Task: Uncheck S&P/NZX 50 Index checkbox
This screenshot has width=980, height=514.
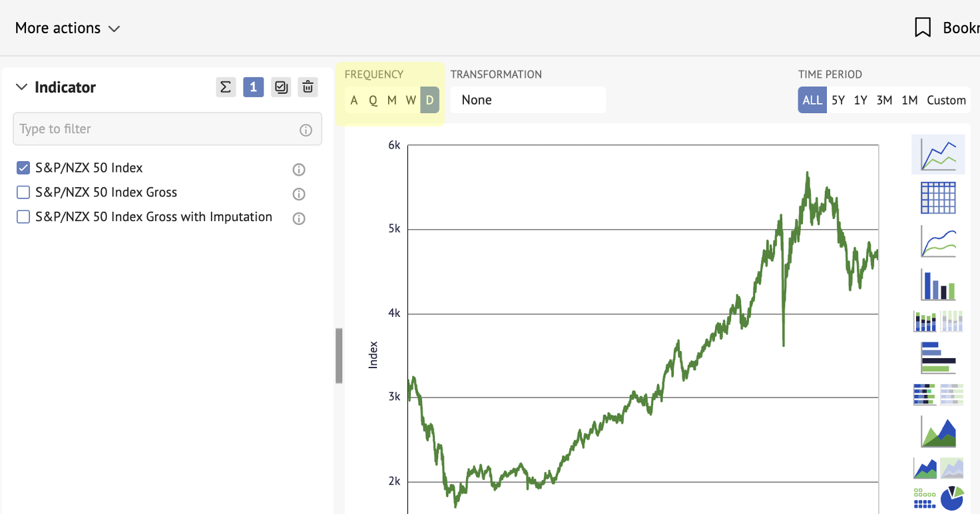Action: (23, 168)
